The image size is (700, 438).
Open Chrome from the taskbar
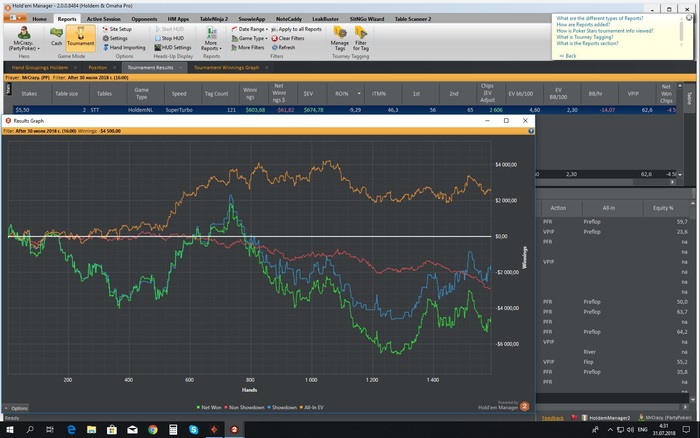click(153, 430)
